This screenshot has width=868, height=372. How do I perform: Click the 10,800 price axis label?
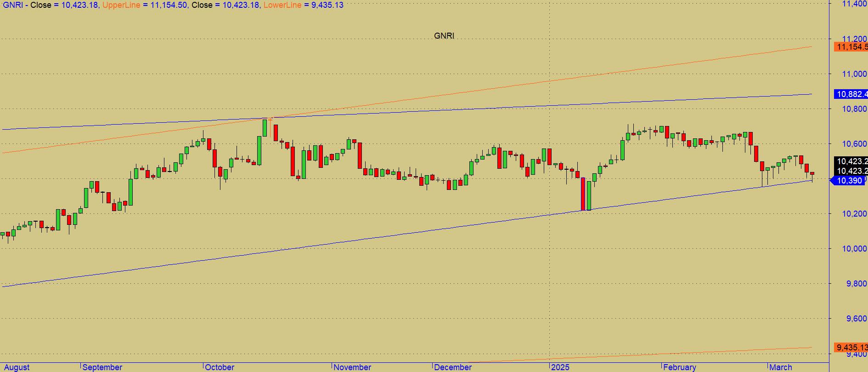[x=854, y=109]
